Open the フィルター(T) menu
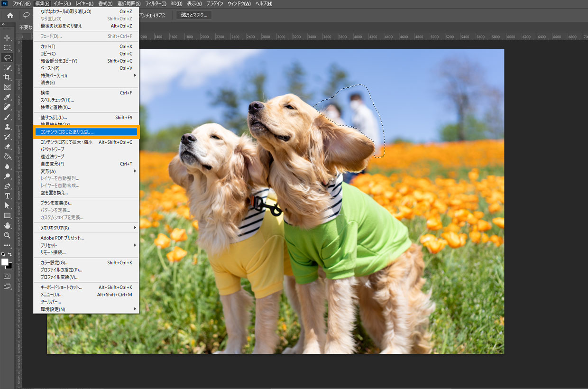 tap(156, 3)
